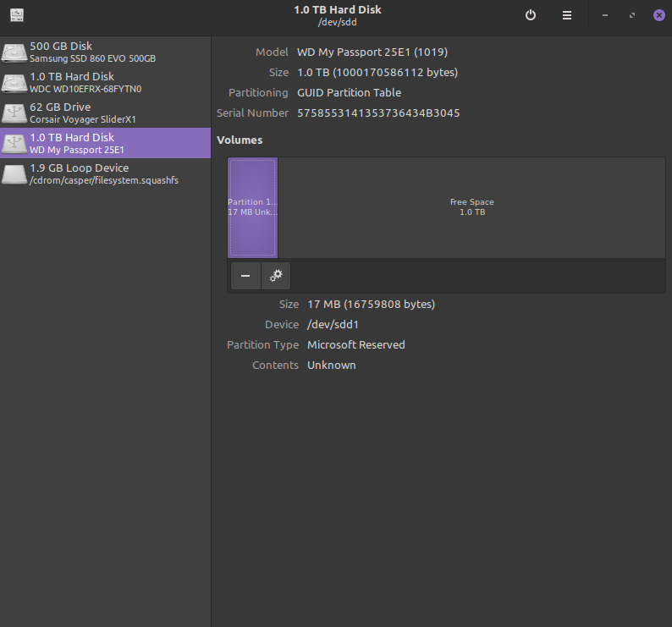672x627 pixels.
Task: Select the Free Space 1.0 TB block
Action: pos(471,207)
